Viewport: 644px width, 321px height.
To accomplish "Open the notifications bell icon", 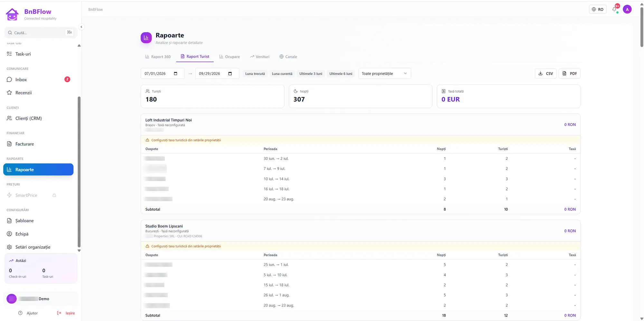I will pos(614,9).
